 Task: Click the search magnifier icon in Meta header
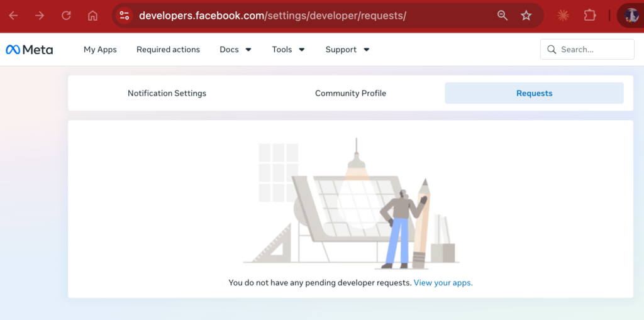(x=552, y=50)
